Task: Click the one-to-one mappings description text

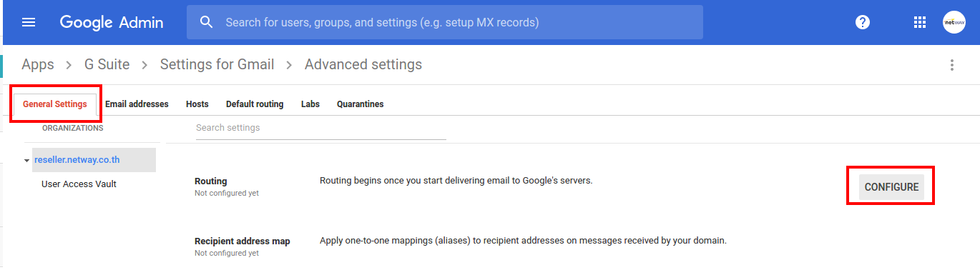Action: (523, 241)
